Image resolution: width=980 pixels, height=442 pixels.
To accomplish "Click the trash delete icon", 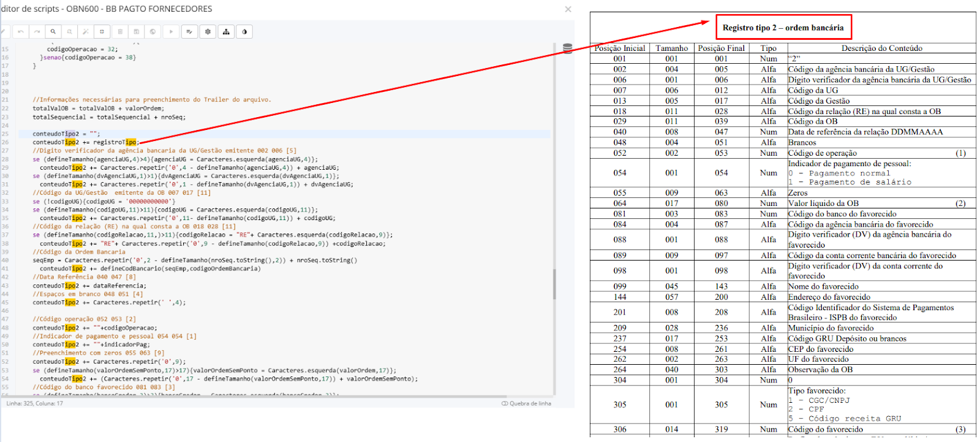I will [120, 32].
